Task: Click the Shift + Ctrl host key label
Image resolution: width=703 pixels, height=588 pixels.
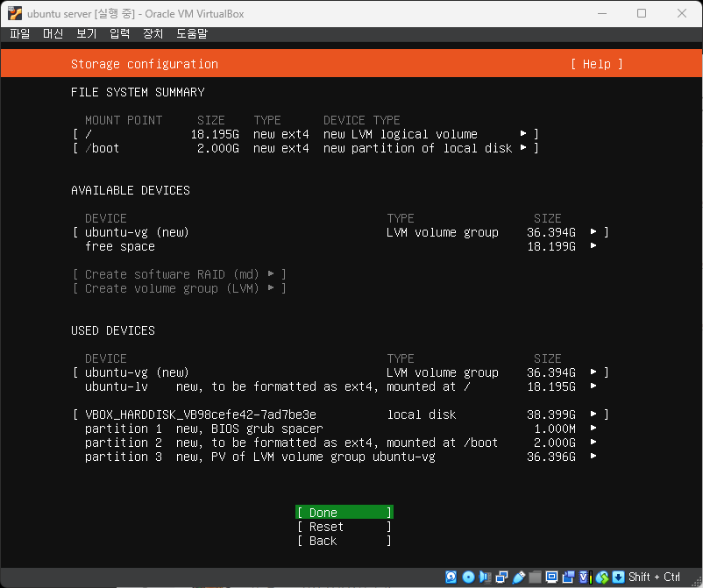Action: pos(654,577)
